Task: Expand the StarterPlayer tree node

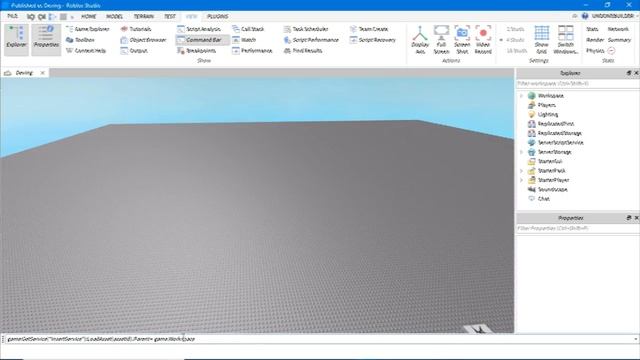Action: 521,180
